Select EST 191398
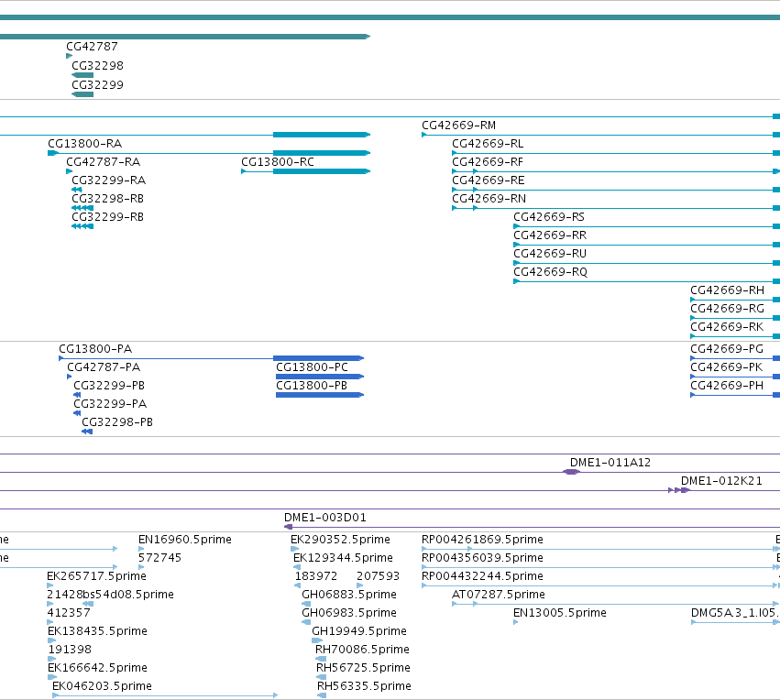Screen dimensions: 780x700 [70, 650]
